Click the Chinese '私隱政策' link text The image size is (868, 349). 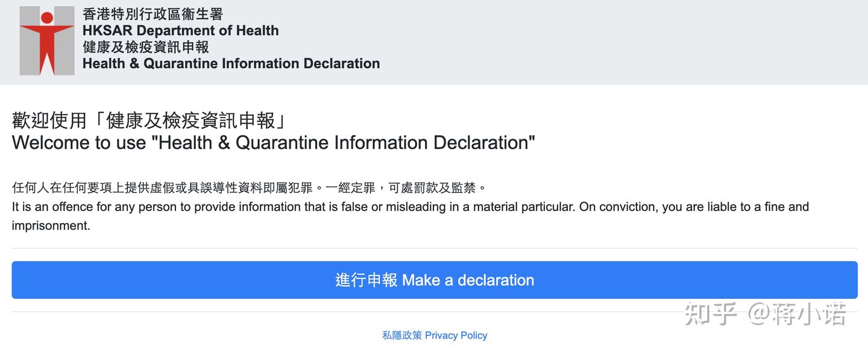401,335
